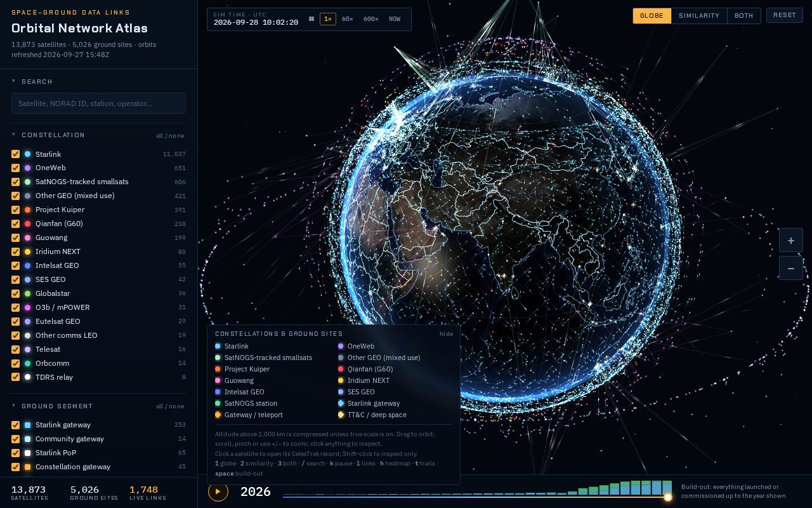This screenshot has width=812, height=508.
Task: Switch to the Both view tab
Action: (x=744, y=16)
